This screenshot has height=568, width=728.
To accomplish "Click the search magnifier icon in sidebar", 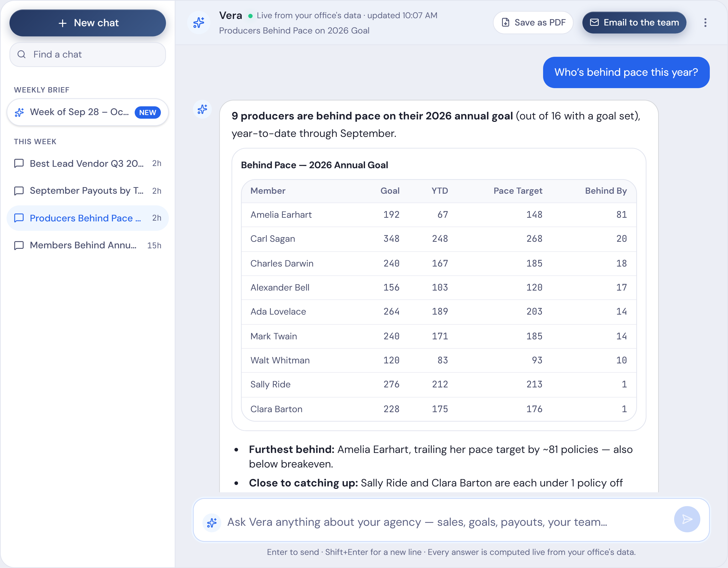I will (22, 54).
